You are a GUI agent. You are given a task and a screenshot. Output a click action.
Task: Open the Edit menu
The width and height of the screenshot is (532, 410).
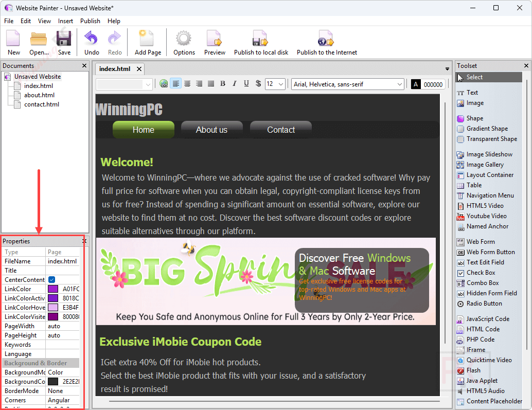point(26,21)
